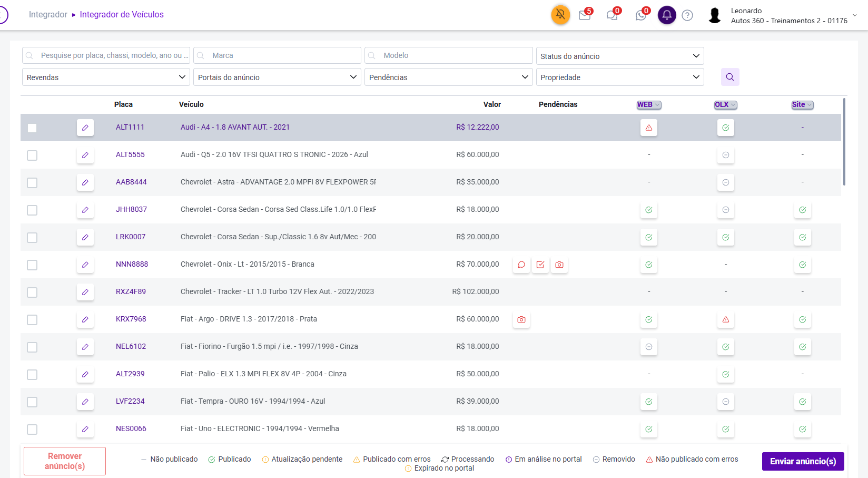Open the mail inbox icon with badge 5
868x478 pixels.
[x=585, y=15]
